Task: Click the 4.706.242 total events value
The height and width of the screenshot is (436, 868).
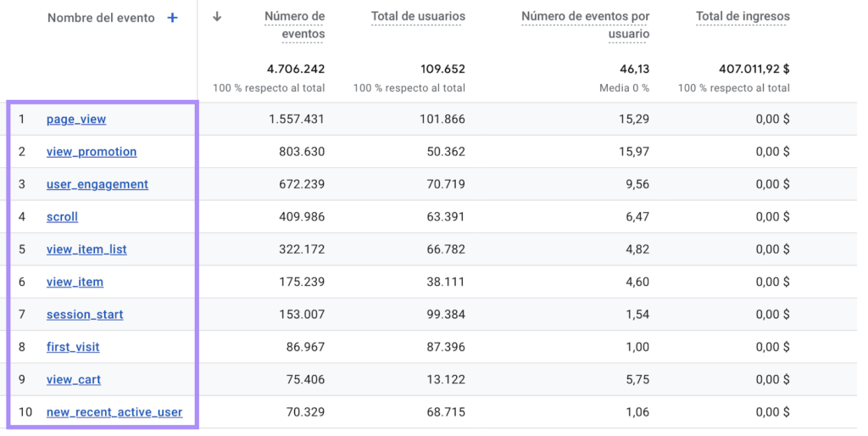Action: pos(296,69)
